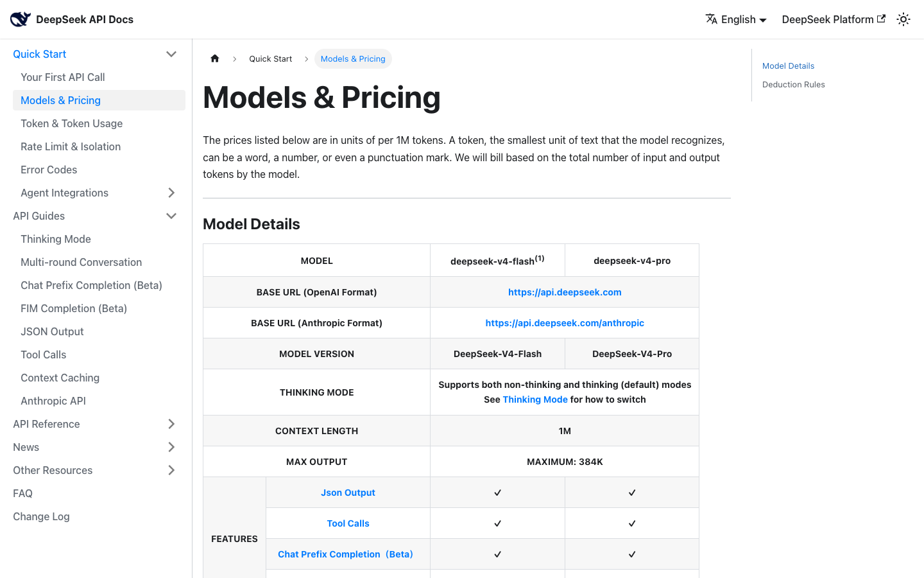Click API Guides sidebar heading
The image size is (924, 578).
(x=39, y=216)
